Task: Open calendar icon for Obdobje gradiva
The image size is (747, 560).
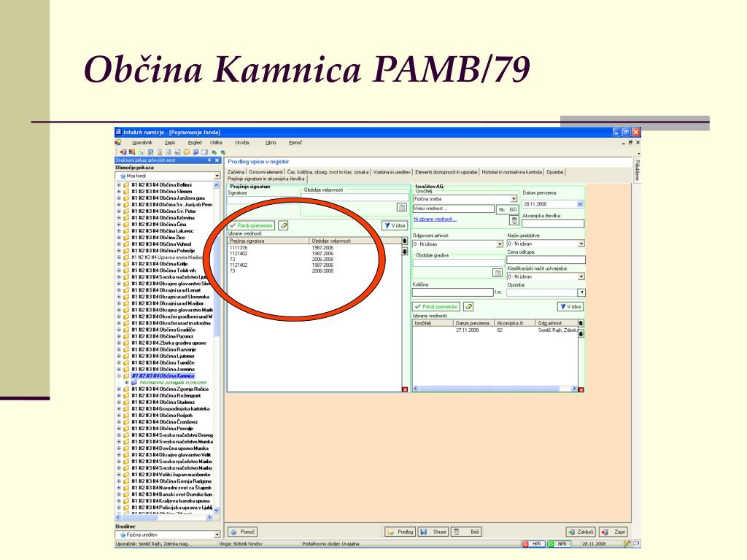Action: point(498,273)
